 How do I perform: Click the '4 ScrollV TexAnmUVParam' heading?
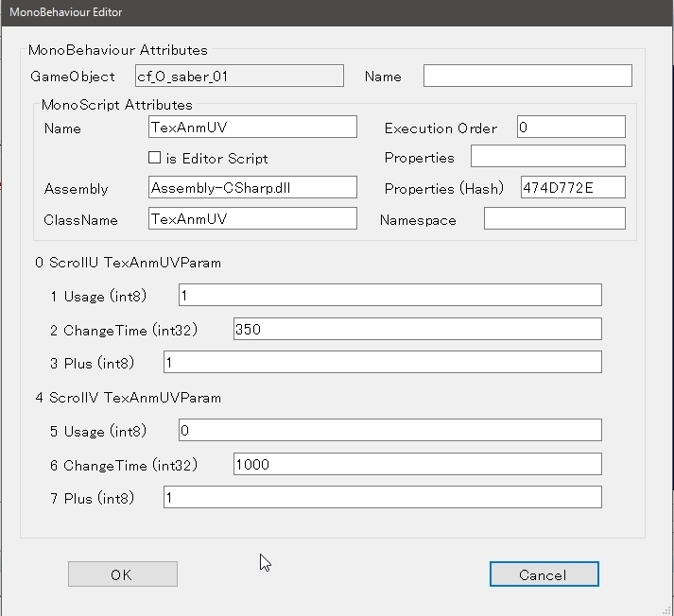pos(129,398)
